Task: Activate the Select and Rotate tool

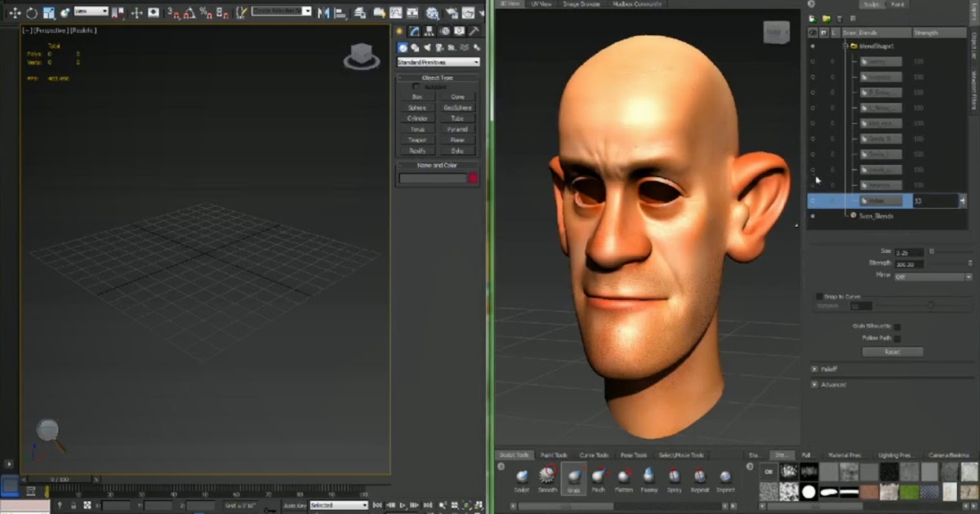Action: click(31, 12)
